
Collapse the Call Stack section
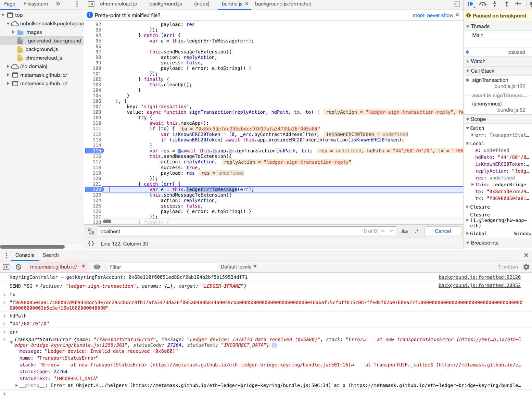click(468, 71)
